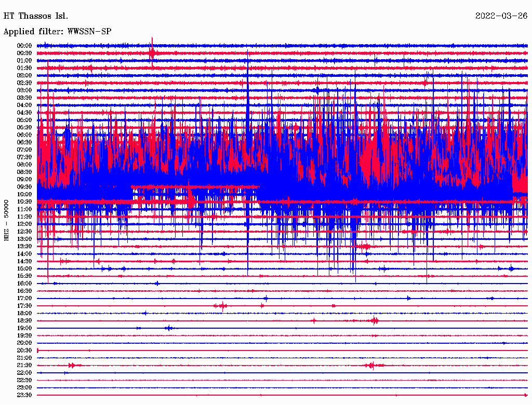Select the 02:30 time label
Image resolution: width=532 pixels, height=405 pixels.
[24, 83]
